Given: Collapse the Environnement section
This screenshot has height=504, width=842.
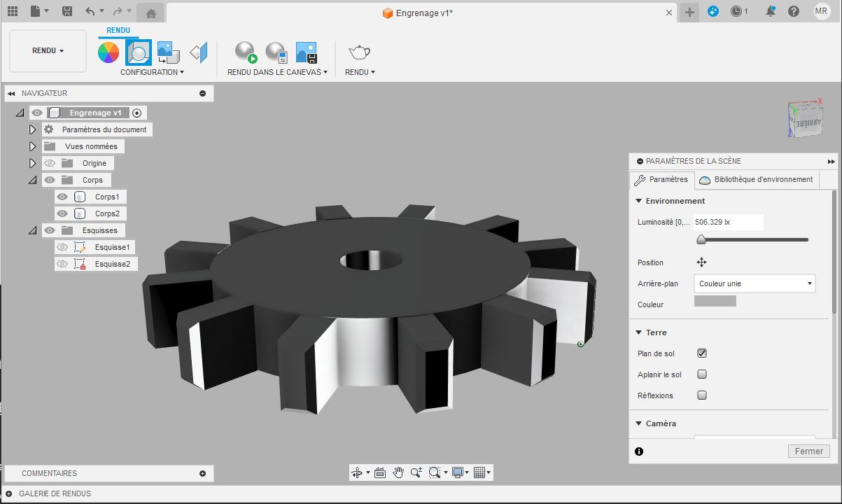Looking at the screenshot, I should (638, 201).
